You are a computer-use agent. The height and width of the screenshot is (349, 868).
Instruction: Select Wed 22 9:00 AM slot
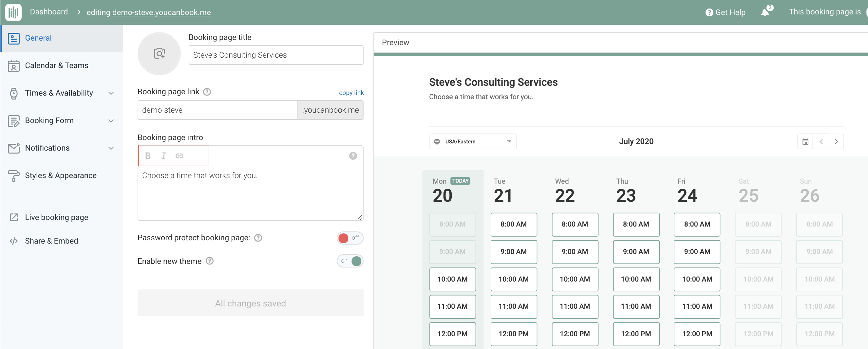point(575,252)
